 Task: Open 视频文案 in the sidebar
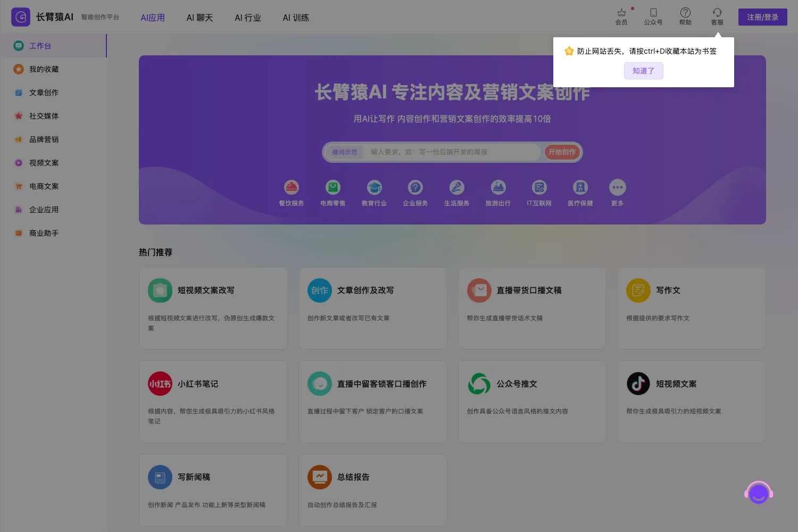click(x=53, y=163)
